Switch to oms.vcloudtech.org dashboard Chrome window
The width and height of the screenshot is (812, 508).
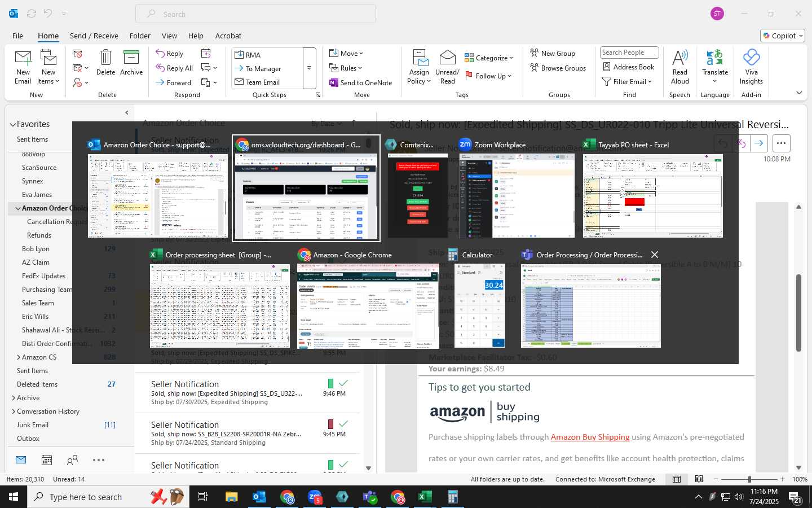[x=306, y=188]
